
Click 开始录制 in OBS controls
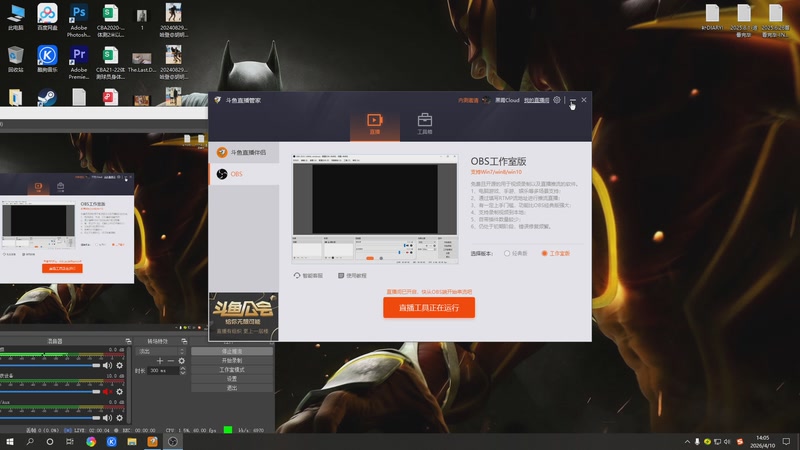click(232, 361)
